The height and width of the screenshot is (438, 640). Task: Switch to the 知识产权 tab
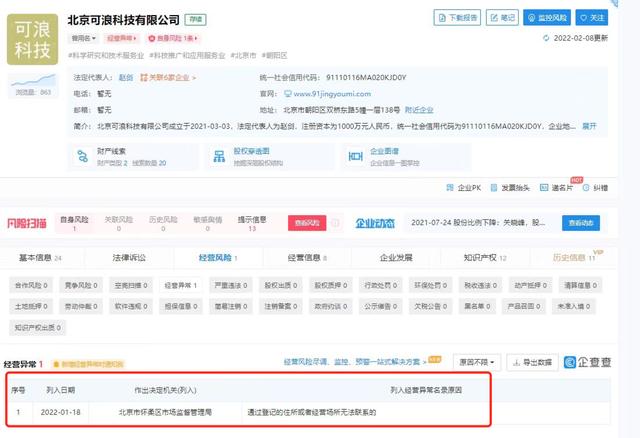pos(485,258)
